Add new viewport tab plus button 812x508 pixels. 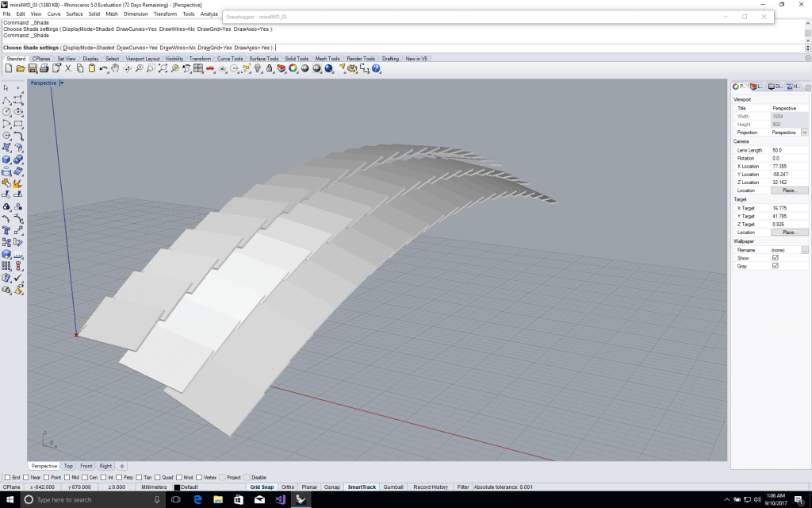(121, 466)
